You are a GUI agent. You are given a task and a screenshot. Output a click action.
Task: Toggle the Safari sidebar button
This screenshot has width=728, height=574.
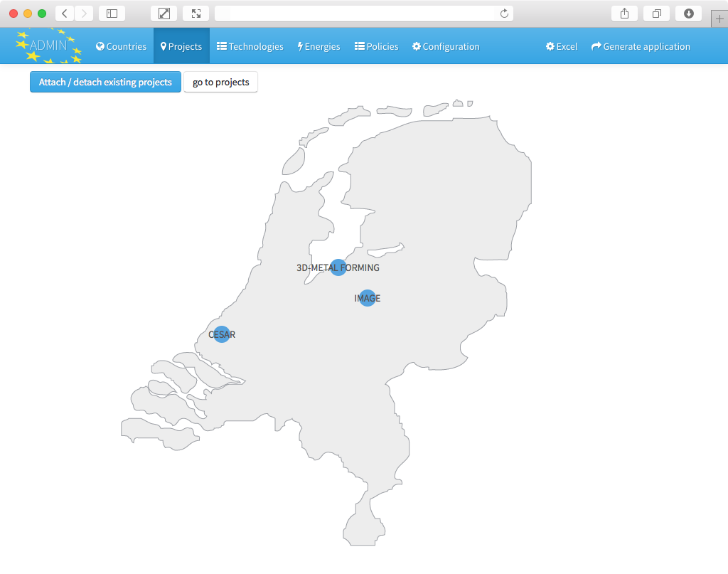pos(112,14)
